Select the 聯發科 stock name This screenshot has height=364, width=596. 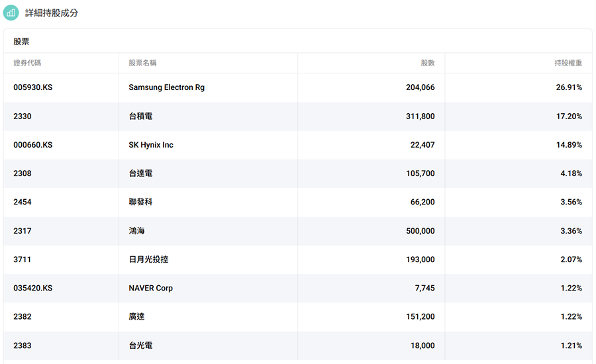pyautogui.click(x=140, y=202)
